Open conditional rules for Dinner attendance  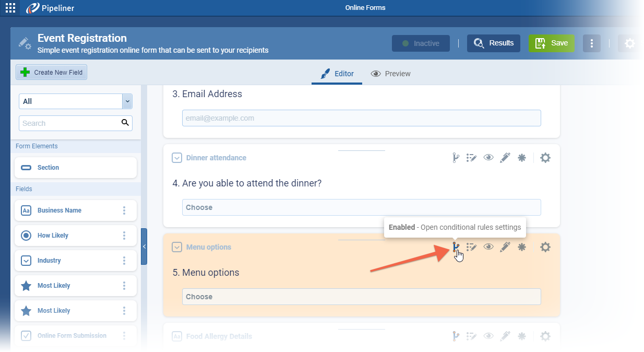point(456,158)
